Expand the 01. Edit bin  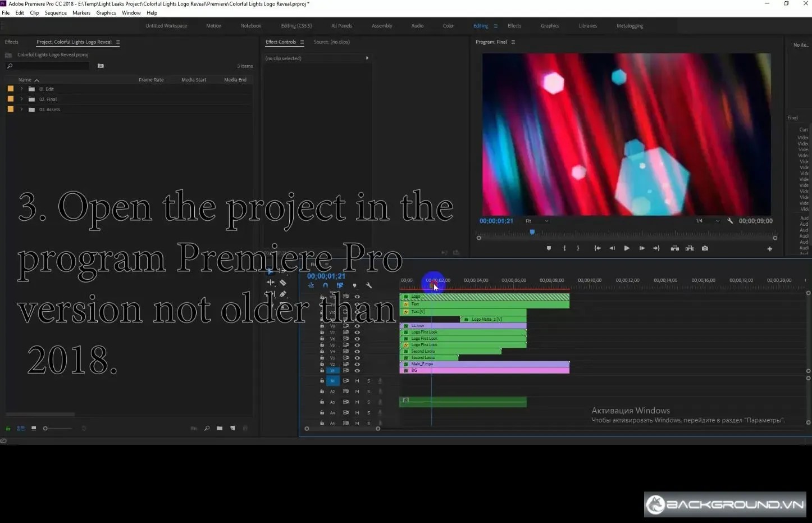(22, 89)
